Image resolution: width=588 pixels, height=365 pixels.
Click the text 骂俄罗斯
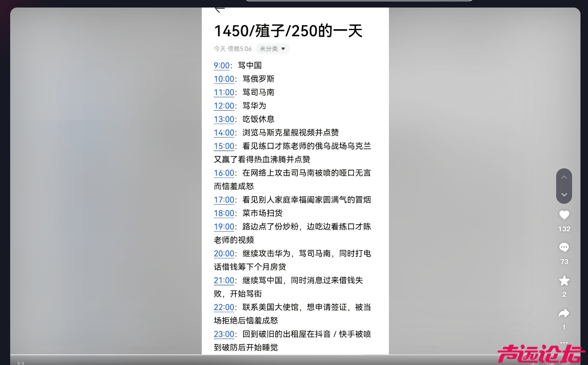pyautogui.click(x=258, y=79)
